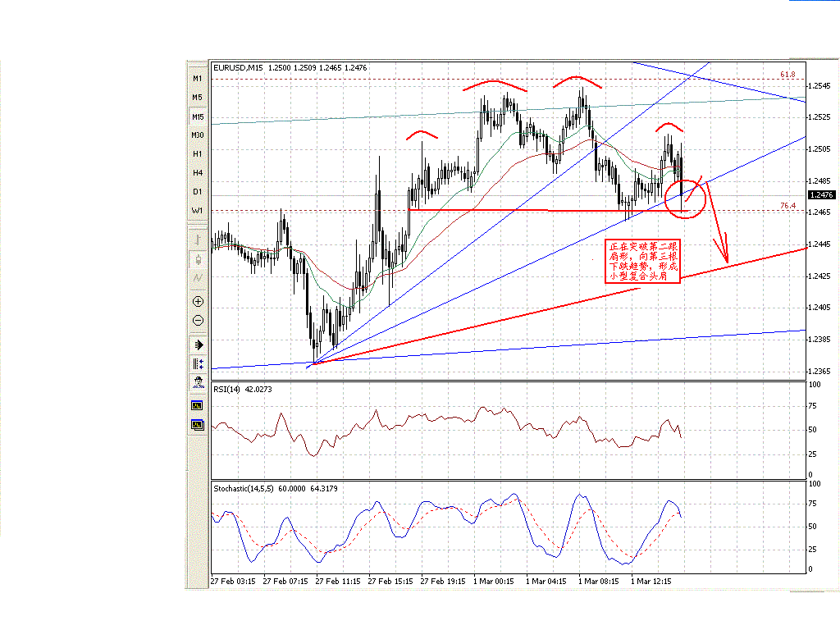Click the current price tag 1.2476
The image size is (840, 630).
tap(821, 195)
